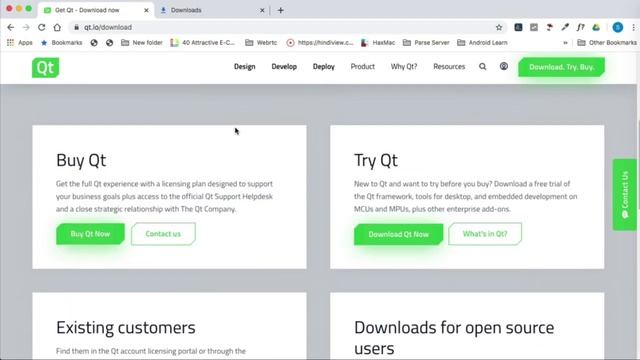Click the address bar URL field
Viewport: 640px width, 360px height.
click(x=286, y=27)
